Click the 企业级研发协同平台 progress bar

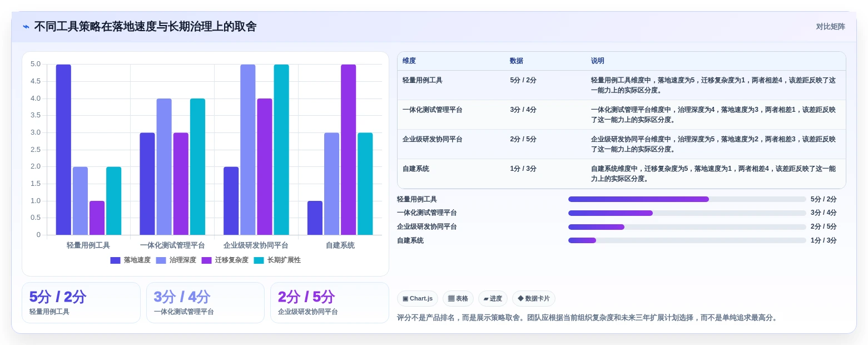tap(687, 227)
